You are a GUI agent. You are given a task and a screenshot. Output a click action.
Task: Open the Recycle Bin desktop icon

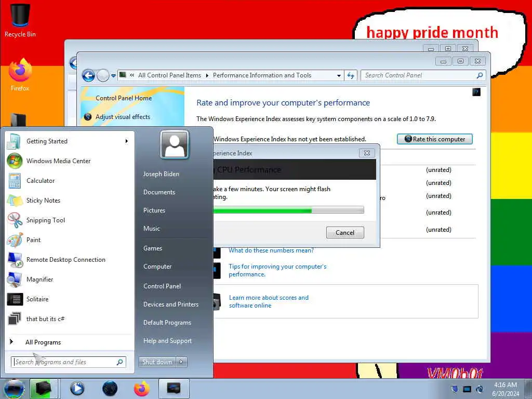pos(20,20)
